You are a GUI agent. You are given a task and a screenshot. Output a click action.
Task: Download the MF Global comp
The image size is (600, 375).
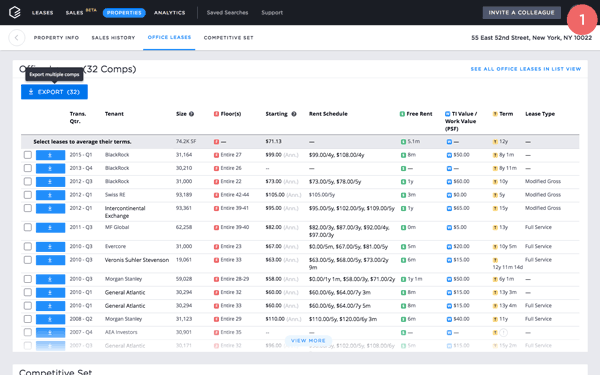tap(50, 228)
